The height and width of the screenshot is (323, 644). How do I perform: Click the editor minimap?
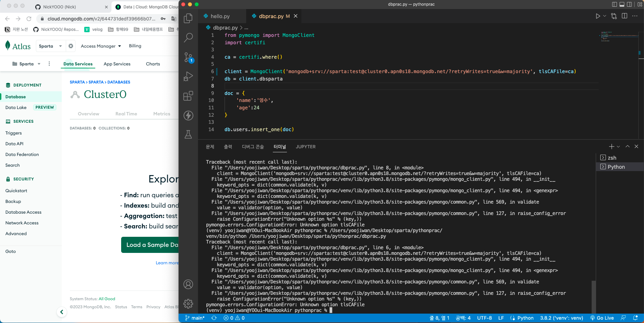(x=620, y=37)
